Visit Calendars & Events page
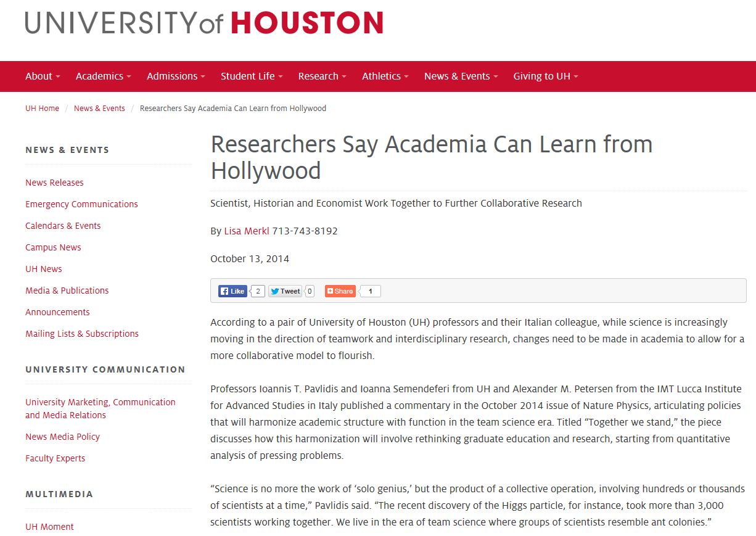756x536 pixels. coord(63,226)
